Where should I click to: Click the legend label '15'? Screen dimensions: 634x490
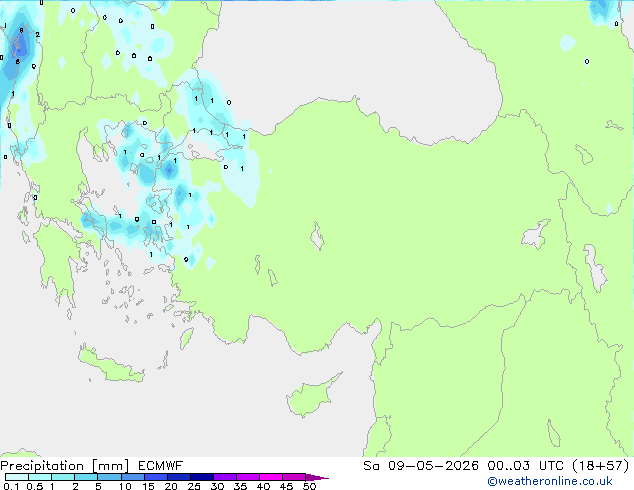point(148,486)
